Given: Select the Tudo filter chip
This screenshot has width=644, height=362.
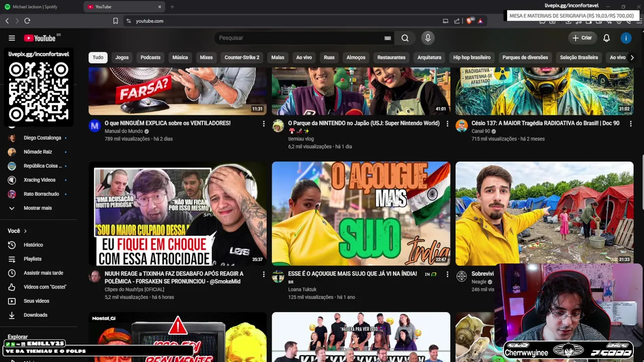Looking at the screenshot, I should click(x=98, y=57).
